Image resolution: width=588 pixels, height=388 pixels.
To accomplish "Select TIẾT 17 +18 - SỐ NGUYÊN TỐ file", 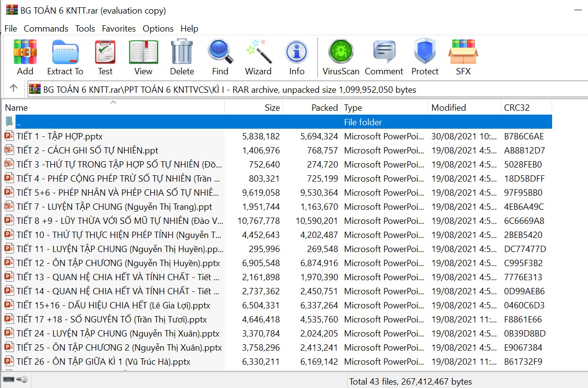I will point(277,319).
